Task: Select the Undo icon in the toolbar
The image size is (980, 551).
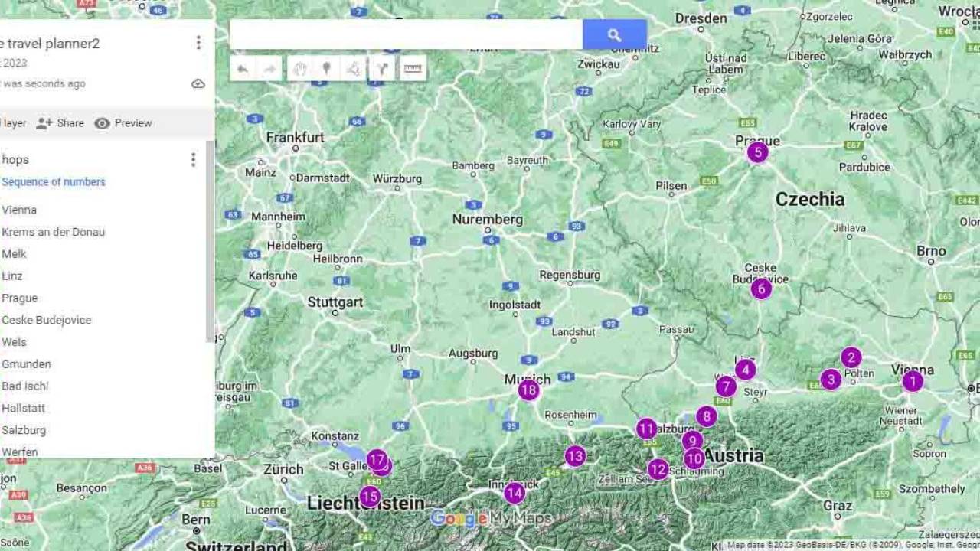Action: (x=243, y=69)
